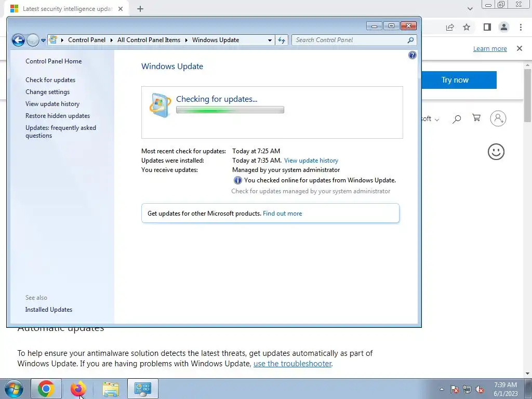This screenshot has height=399, width=532.
Task: Open Restore hidden updates
Action: tap(58, 116)
